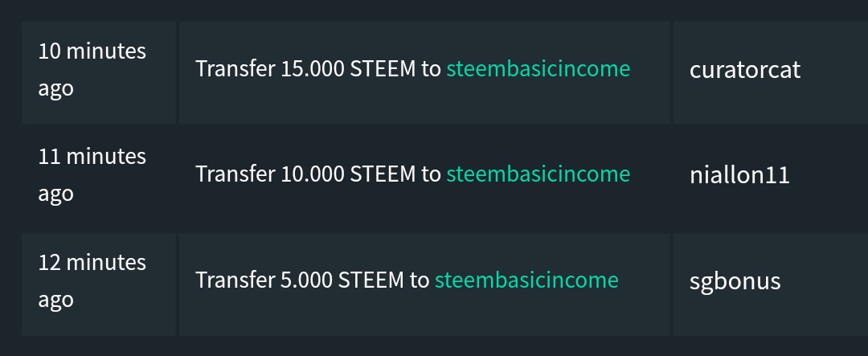Click the "10 minutes" timestamp text
This screenshot has height=356, width=868.
(x=92, y=51)
